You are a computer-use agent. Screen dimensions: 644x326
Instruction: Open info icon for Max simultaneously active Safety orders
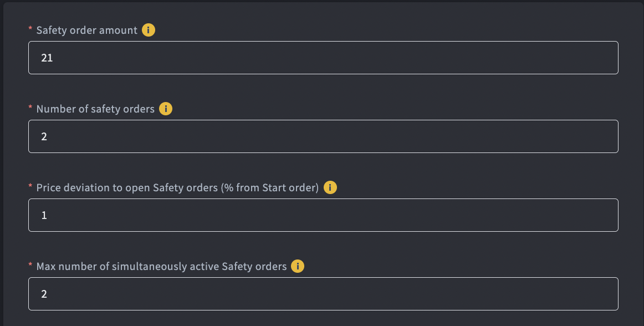298,266
